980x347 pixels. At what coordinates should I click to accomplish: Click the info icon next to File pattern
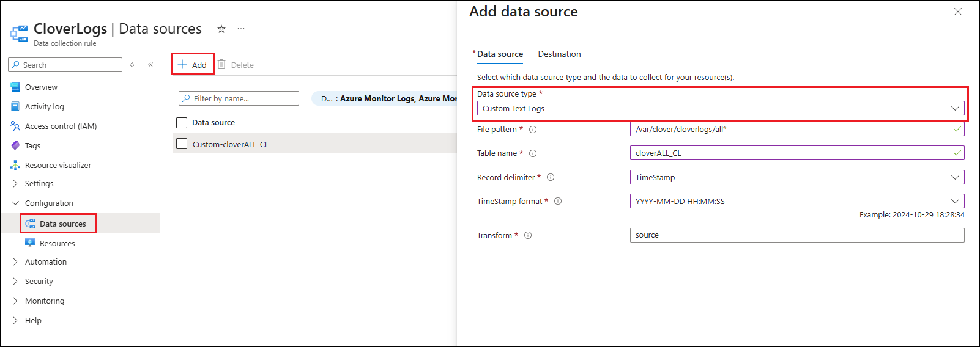pos(533,130)
